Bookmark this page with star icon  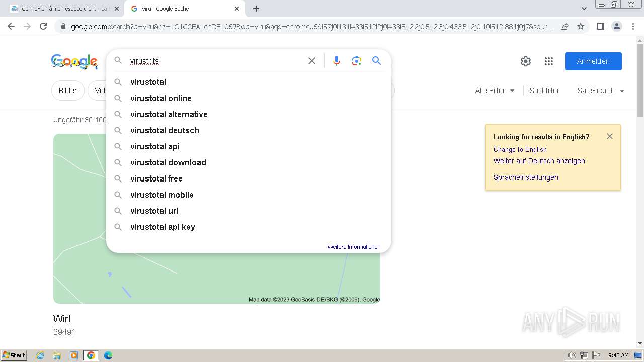coord(581,26)
